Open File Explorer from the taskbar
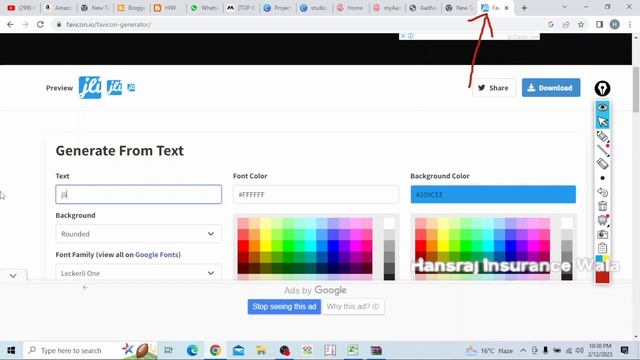 coord(261,350)
